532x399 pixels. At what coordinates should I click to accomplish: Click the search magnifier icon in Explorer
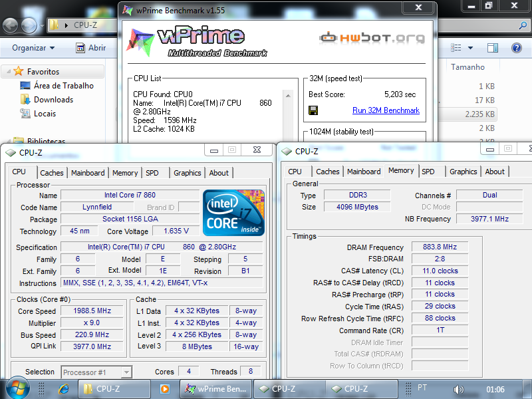(x=523, y=25)
